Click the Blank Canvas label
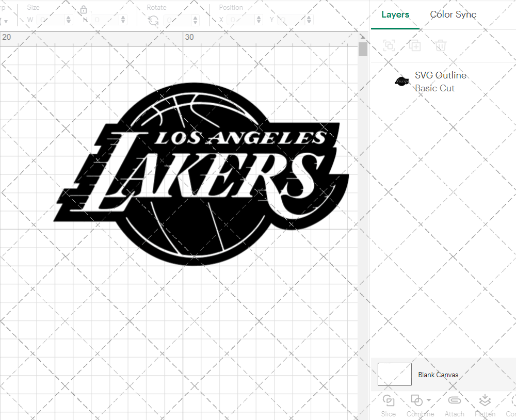This screenshot has width=516, height=420. [x=438, y=375]
